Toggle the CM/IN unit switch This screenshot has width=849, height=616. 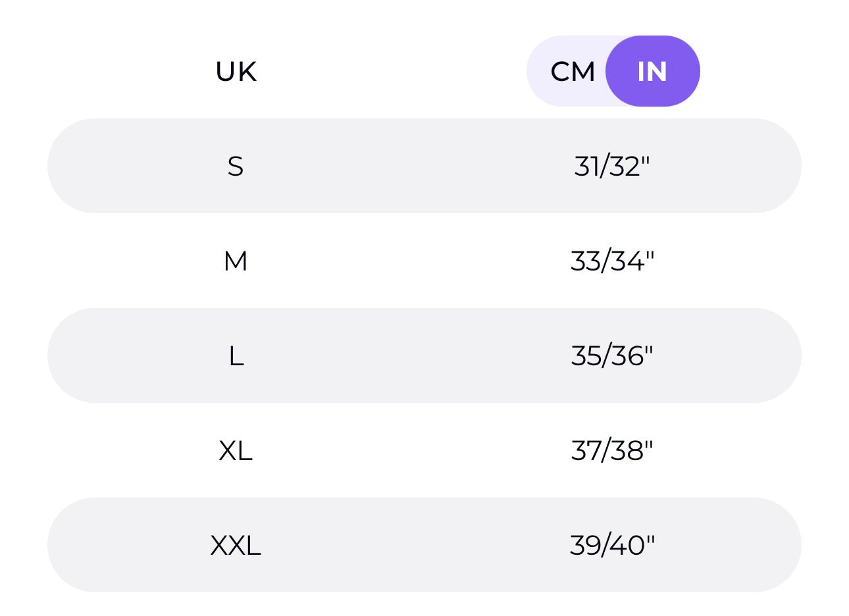(x=613, y=72)
